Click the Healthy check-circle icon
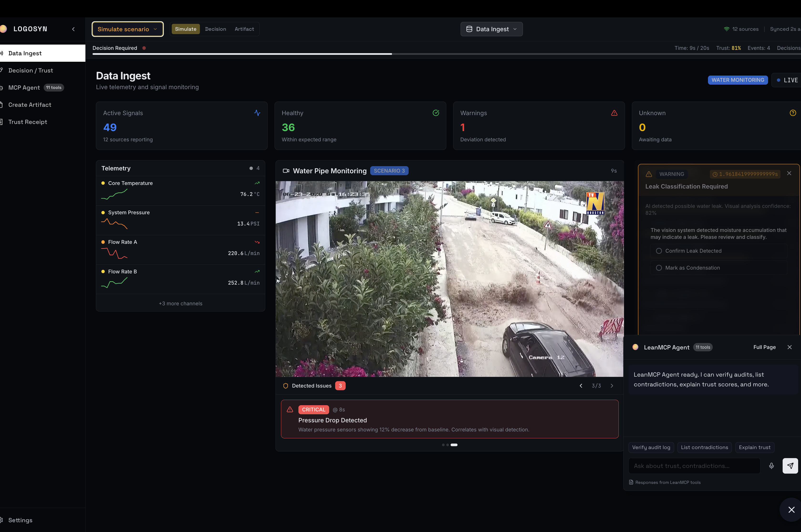Image resolution: width=801 pixels, height=532 pixels. [436, 113]
